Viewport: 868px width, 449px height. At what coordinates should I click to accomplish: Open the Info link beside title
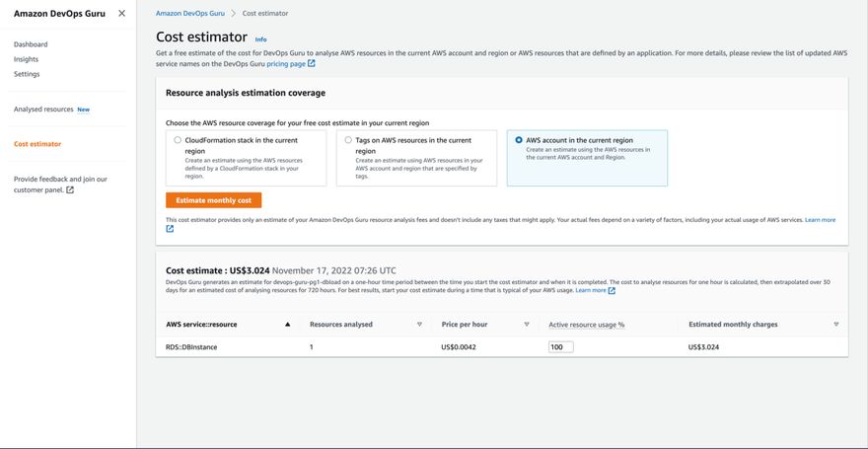(x=260, y=39)
